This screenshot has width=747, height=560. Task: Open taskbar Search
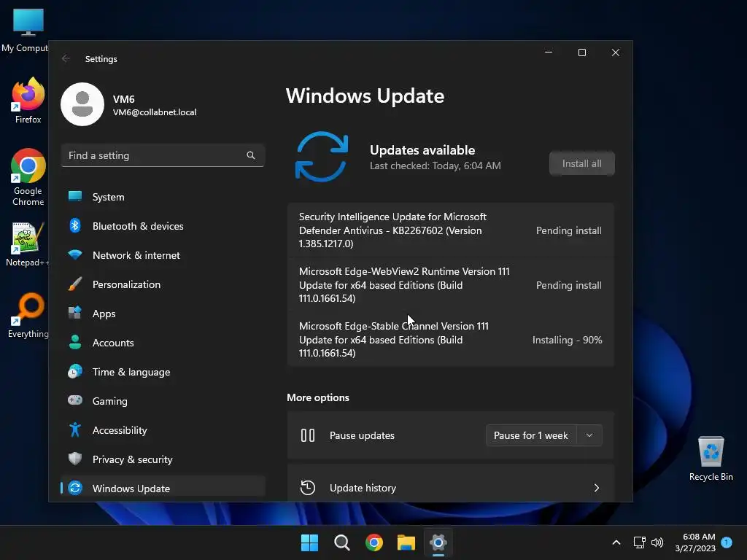point(341,542)
